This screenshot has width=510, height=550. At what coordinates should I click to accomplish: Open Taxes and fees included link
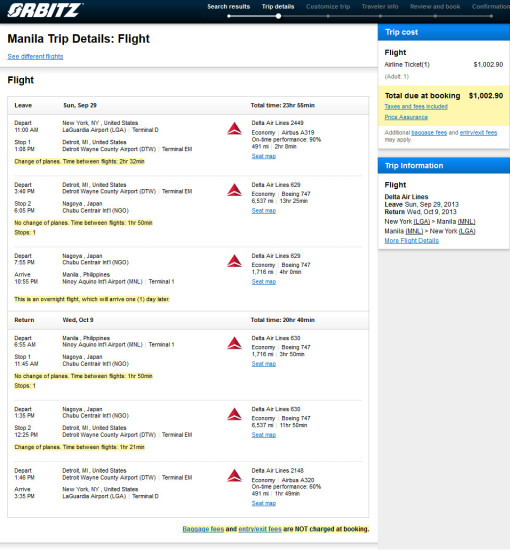pos(416,106)
